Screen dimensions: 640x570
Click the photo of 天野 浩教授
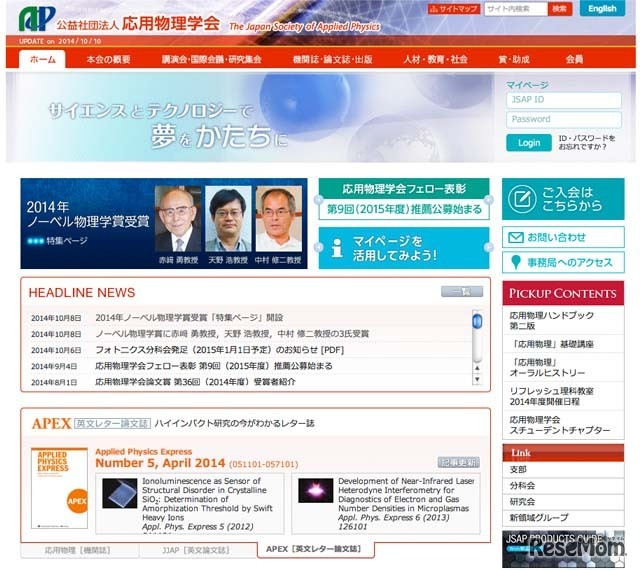pos(228,219)
